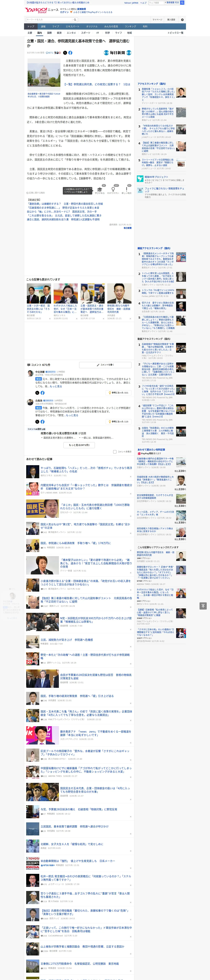Open the parliament building article photo
The image size is (210, 980).
point(44,75)
